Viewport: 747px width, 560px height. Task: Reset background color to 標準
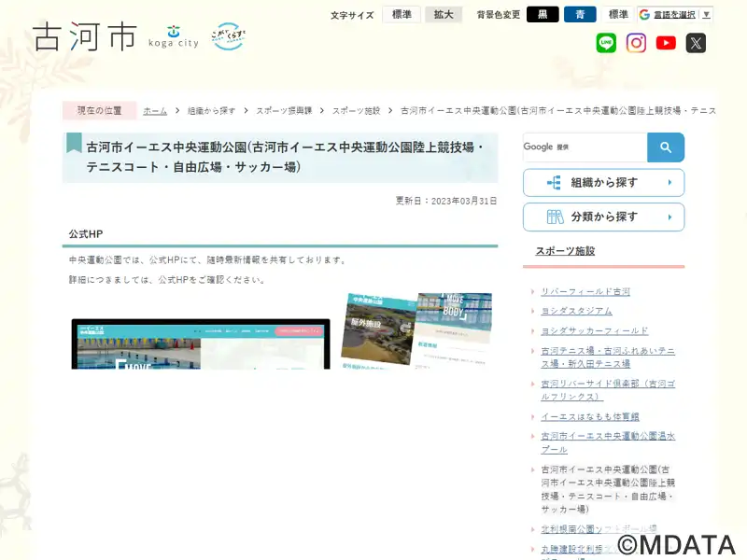[618, 15]
